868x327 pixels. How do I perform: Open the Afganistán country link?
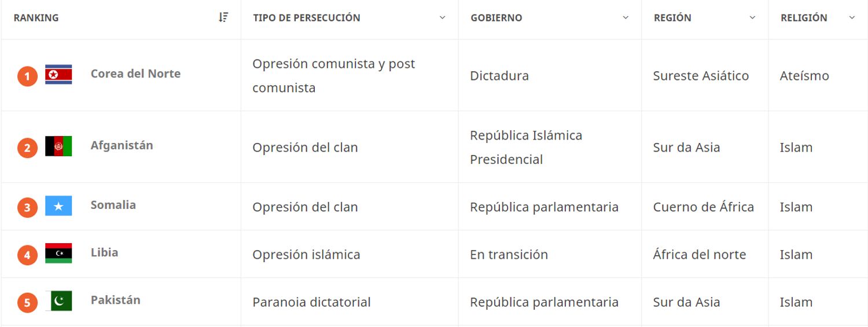point(122,145)
